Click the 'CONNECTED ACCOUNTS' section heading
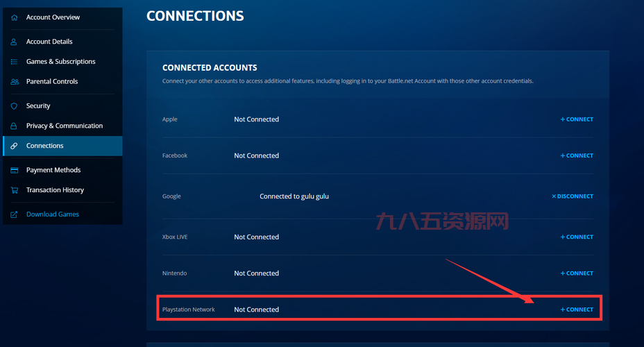Screen dimensions: 644x347 (210, 68)
